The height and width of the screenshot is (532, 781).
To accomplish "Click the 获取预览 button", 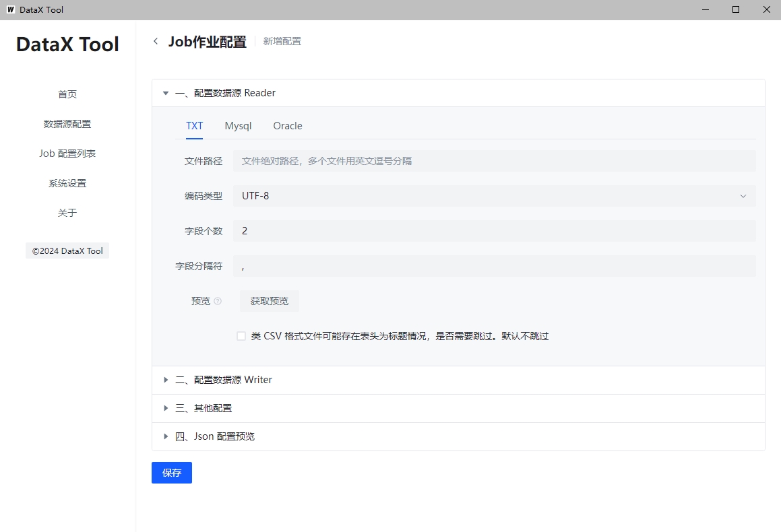I will tap(270, 301).
